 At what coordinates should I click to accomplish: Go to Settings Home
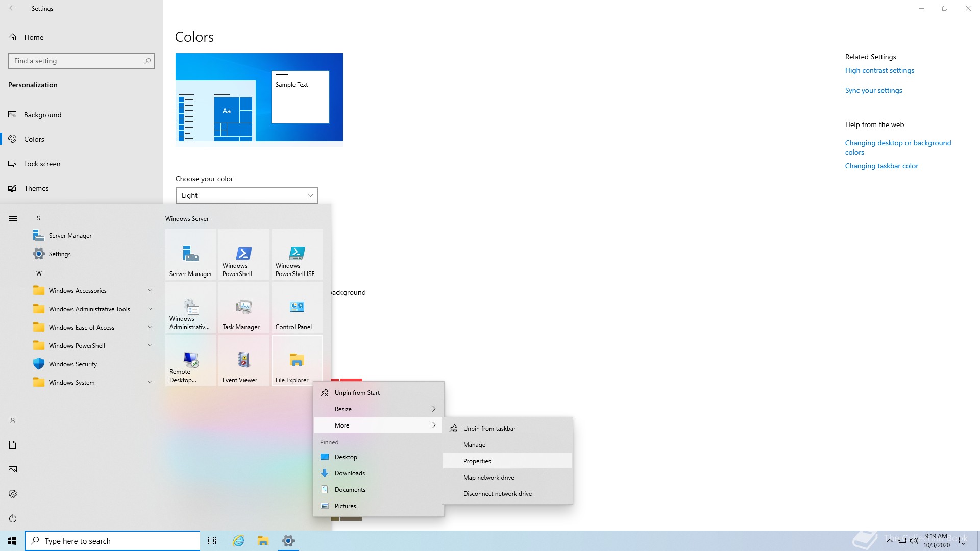point(82,37)
